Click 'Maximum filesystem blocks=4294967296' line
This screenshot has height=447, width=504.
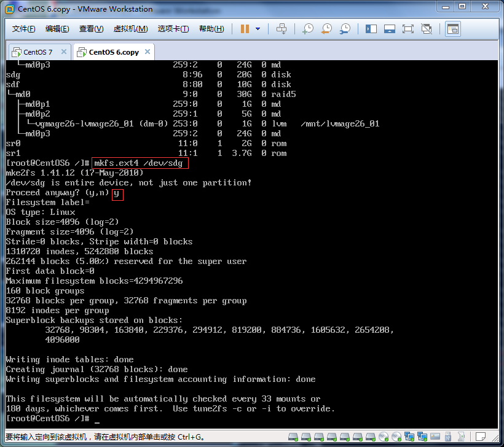pyautogui.click(x=94, y=281)
